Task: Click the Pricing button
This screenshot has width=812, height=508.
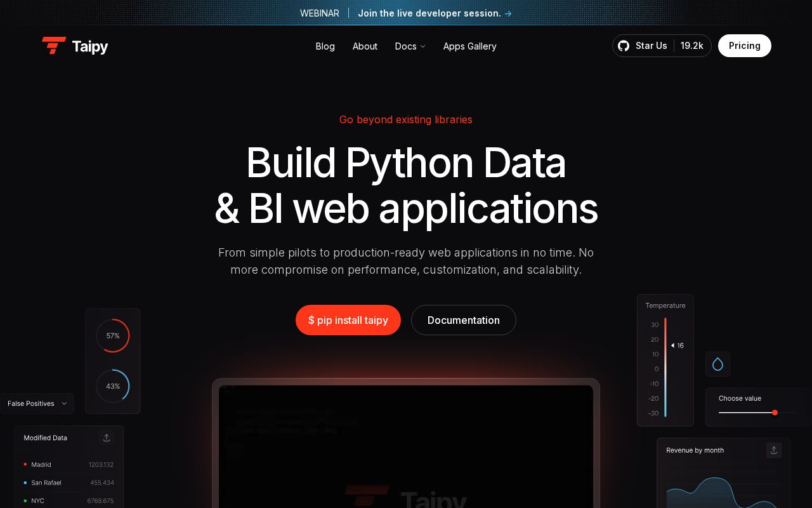Action: (x=744, y=46)
